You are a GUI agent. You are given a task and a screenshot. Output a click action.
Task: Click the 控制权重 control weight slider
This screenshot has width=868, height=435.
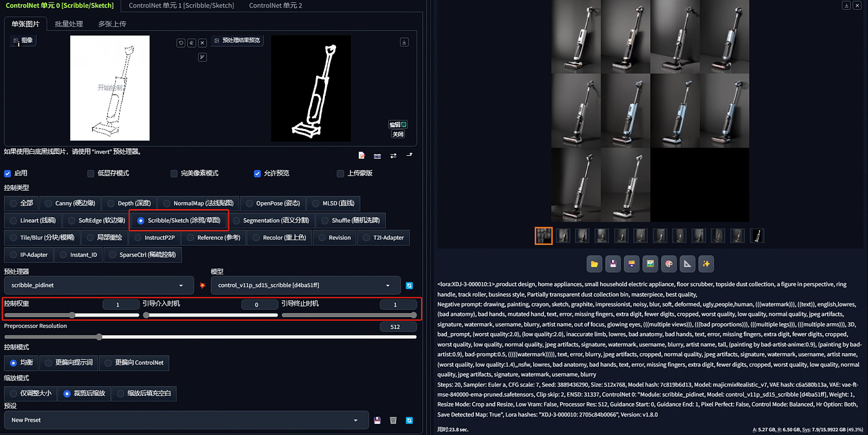(72, 315)
